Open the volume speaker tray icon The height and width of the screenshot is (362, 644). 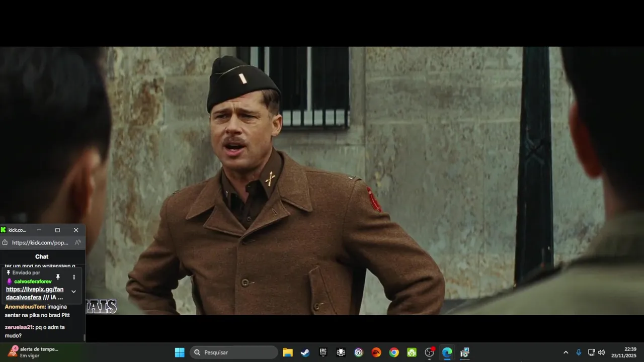(601, 352)
